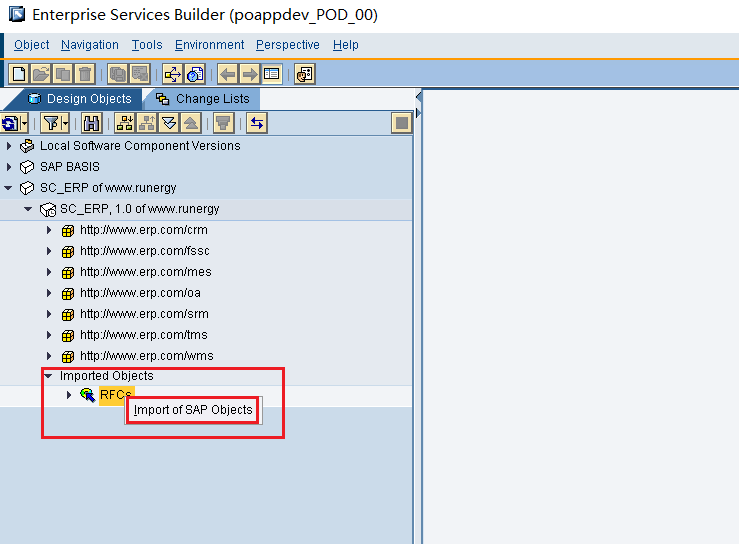Click the stop square button at panel right
Image resolution: width=739 pixels, height=544 pixels.
click(401, 123)
